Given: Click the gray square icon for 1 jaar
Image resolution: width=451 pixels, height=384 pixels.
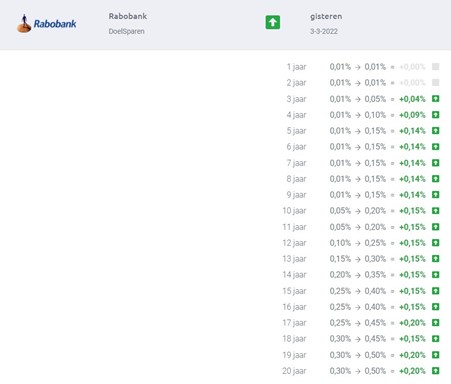Looking at the screenshot, I should point(435,67).
